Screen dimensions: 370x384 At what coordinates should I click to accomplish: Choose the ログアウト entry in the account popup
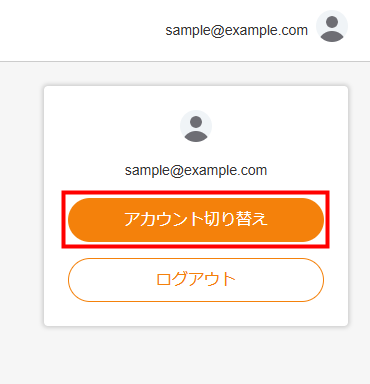pyautogui.click(x=196, y=280)
